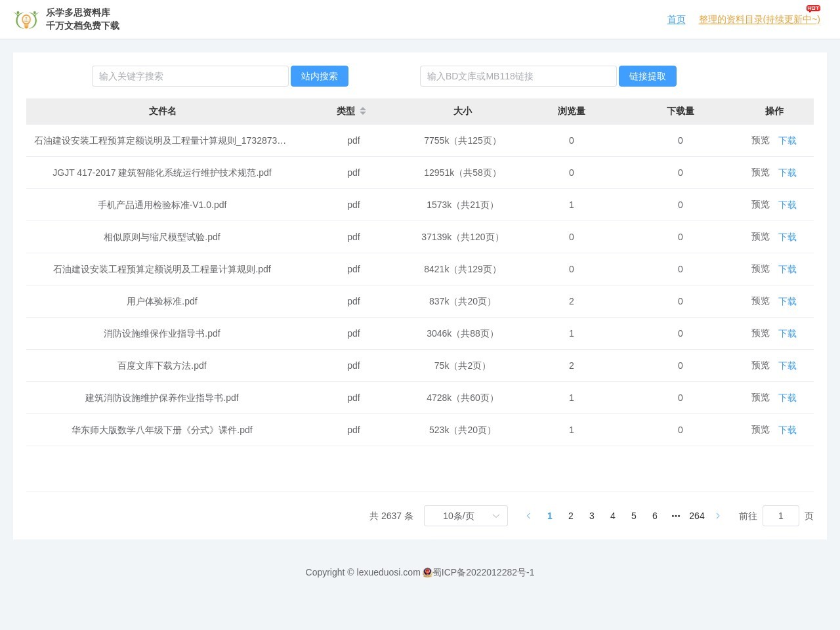Preview 用户体验标准.pdf file
The height and width of the screenshot is (630, 840).
[760, 301]
